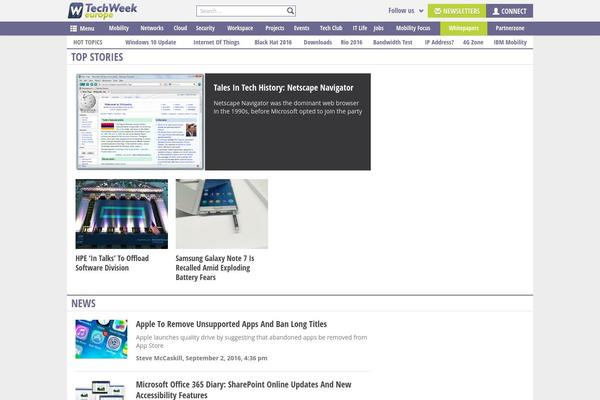Open the Bandwidth Test hot topic
The width and height of the screenshot is (600, 400).
point(393,42)
